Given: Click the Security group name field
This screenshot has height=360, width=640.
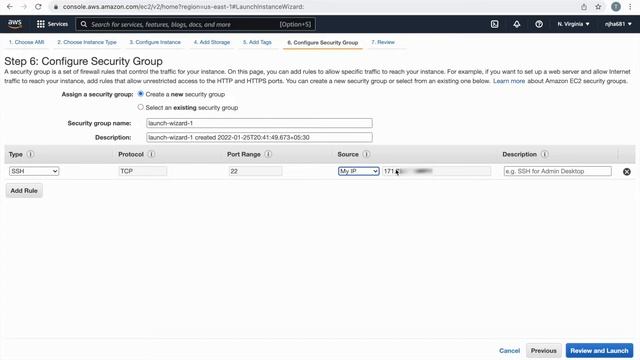Looking at the screenshot, I should pyautogui.click(x=259, y=123).
